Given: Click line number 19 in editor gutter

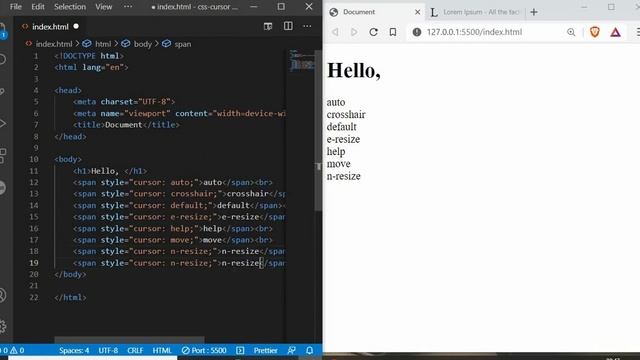Looking at the screenshot, I should 33,263.
